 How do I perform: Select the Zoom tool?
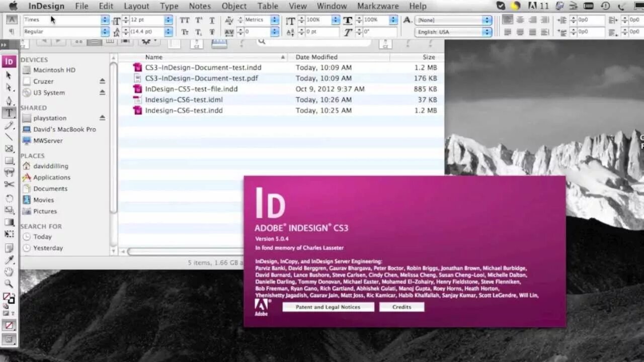(9, 284)
